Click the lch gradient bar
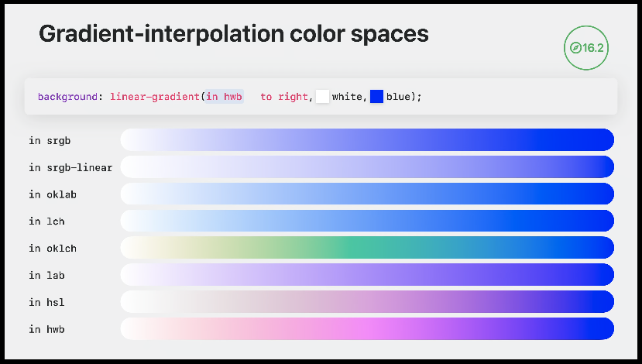 pyautogui.click(x=367, y=221)
